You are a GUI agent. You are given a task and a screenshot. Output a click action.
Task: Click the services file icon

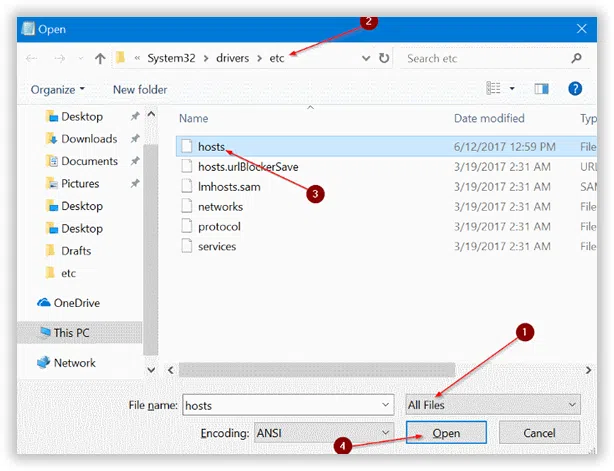tap(187, 246)
